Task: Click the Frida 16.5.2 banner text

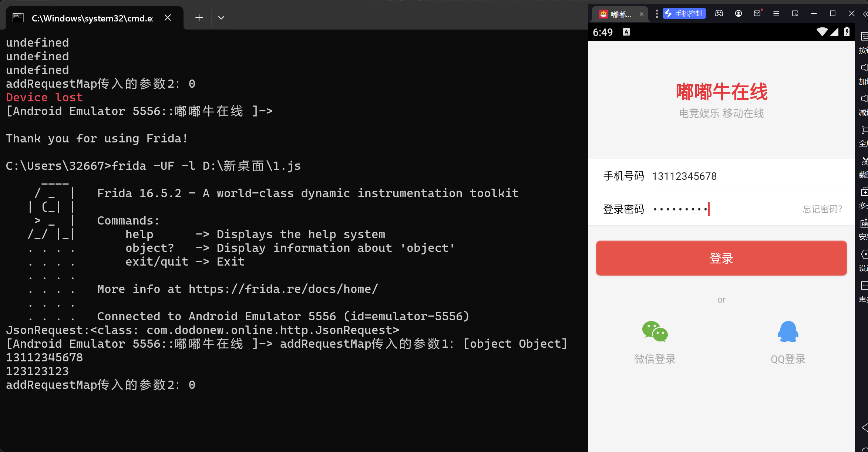Action: tap(308, 193)
